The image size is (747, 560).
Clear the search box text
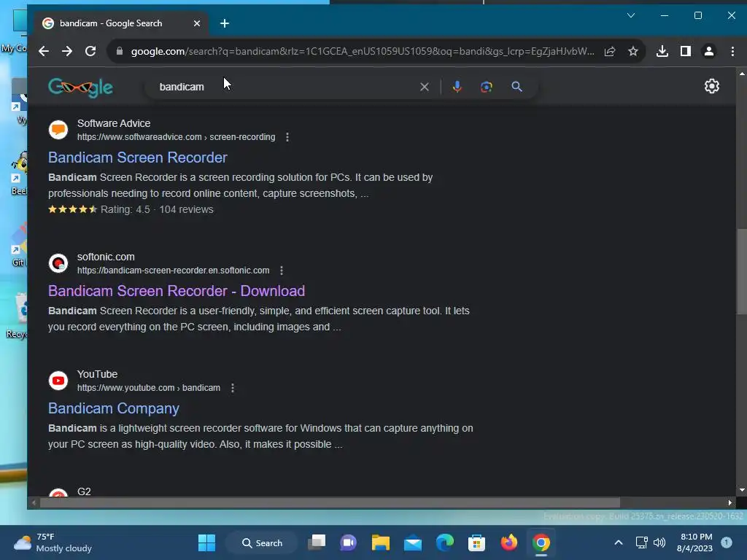424,87
